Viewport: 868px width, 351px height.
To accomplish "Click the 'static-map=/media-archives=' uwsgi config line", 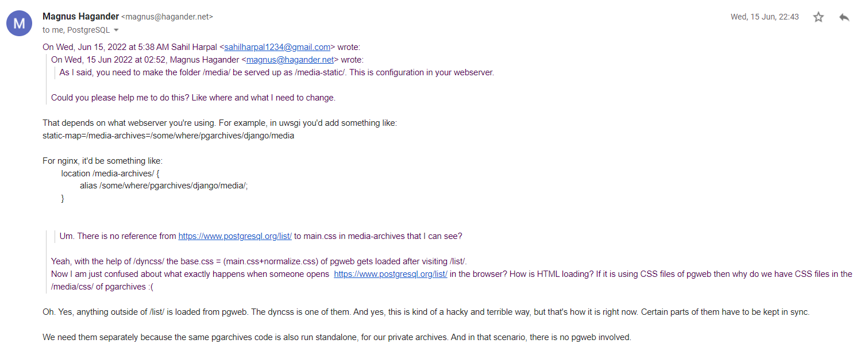I will tap(168, 136).
